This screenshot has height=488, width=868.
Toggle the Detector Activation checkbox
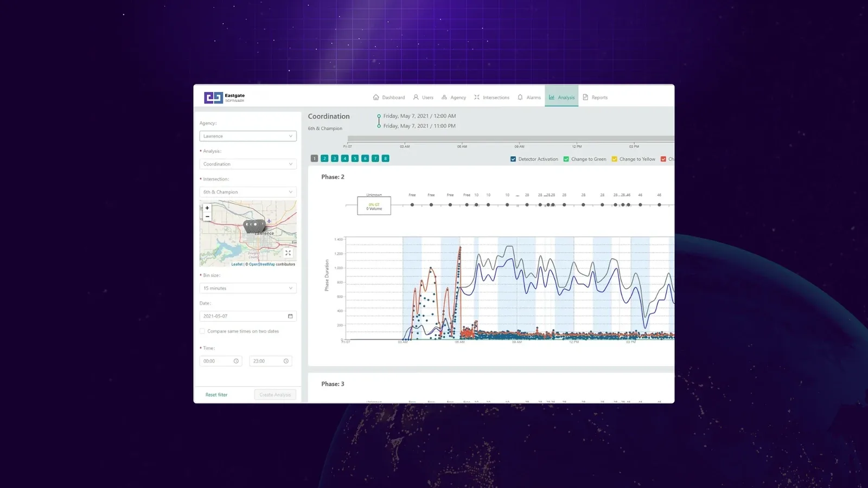pos(513,159)
